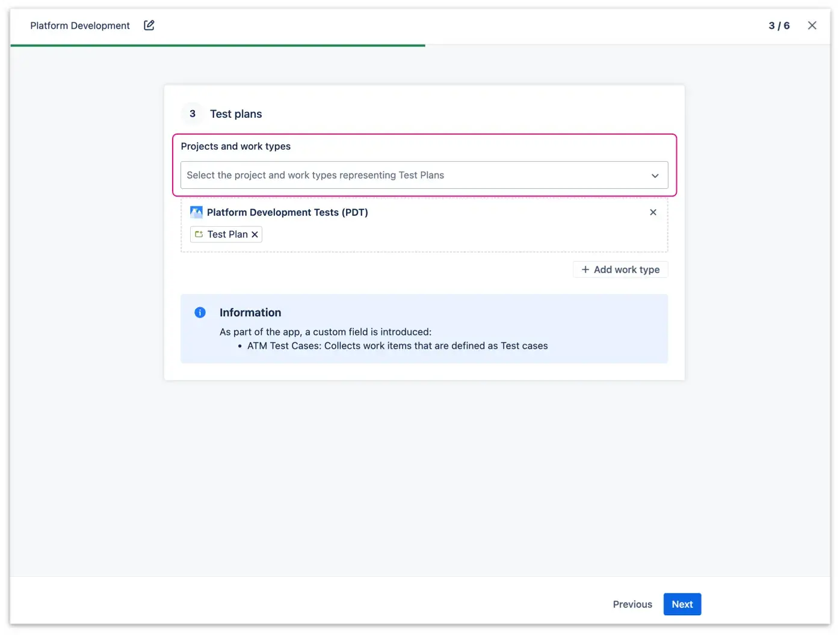Click the PDT project avatar icon
The height and width of the screenshot is (635, 840).
pyautogui.click(x=196, y=212)
